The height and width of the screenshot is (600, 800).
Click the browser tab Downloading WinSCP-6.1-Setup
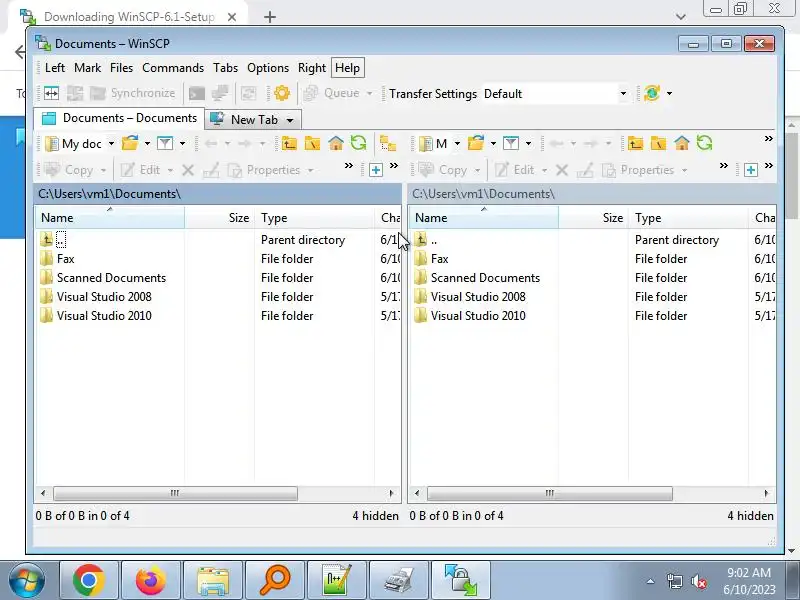pos(129,17)
